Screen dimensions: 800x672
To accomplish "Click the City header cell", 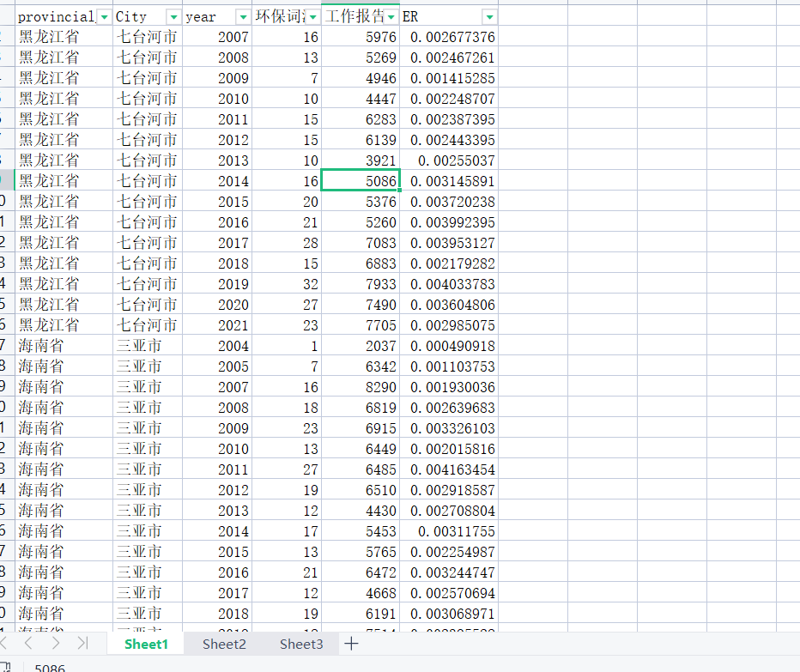I will 148,17.
